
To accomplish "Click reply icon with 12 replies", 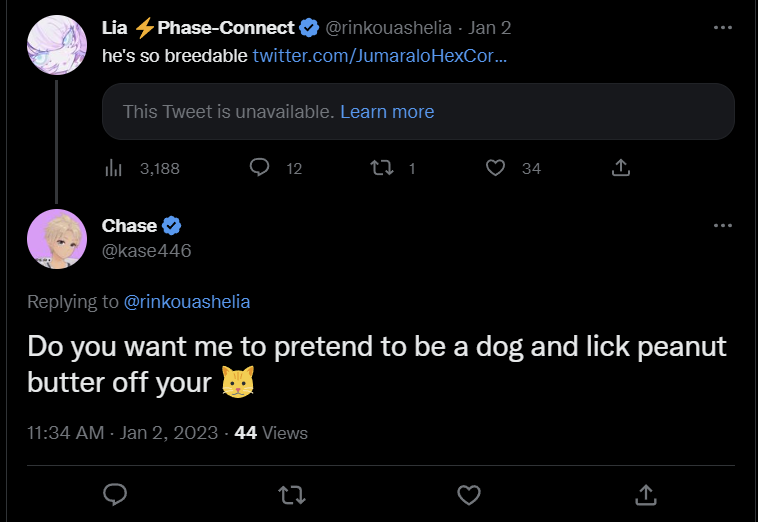I will click(x=260, y=168).
